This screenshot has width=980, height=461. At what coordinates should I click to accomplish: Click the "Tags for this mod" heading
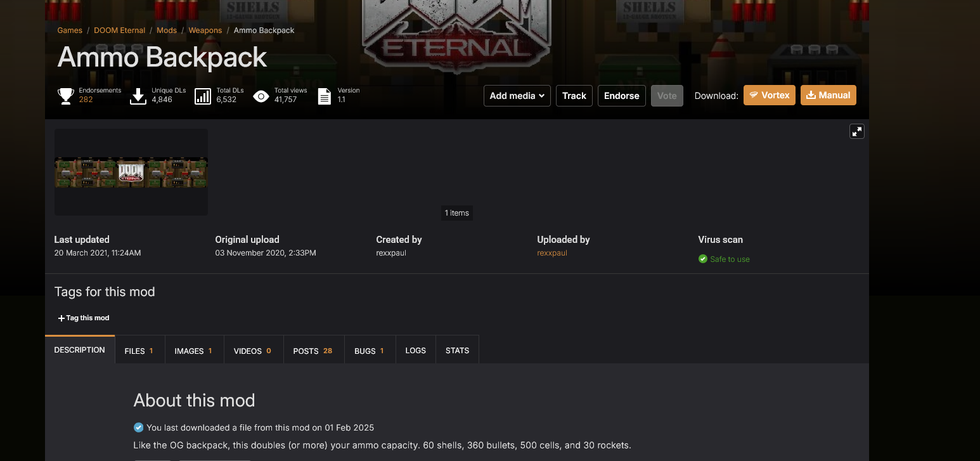(105, 292)
